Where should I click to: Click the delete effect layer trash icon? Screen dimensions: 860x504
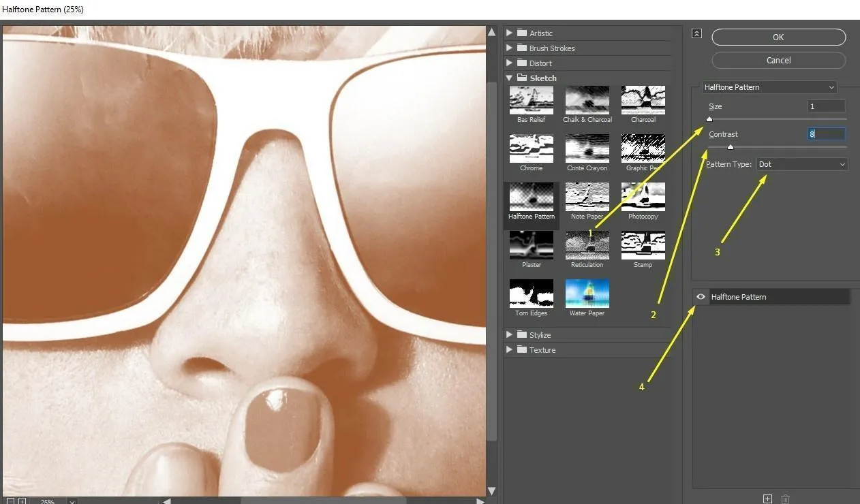[785, 499]
